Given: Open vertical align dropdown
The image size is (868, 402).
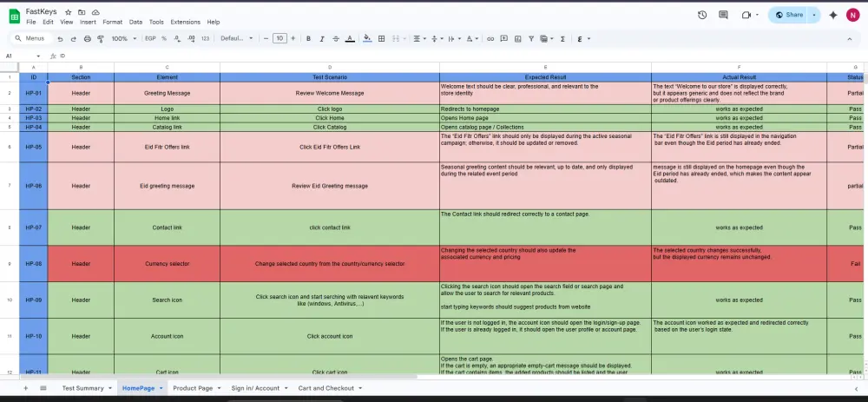Looking at the screenshot, I should (437, 39).
